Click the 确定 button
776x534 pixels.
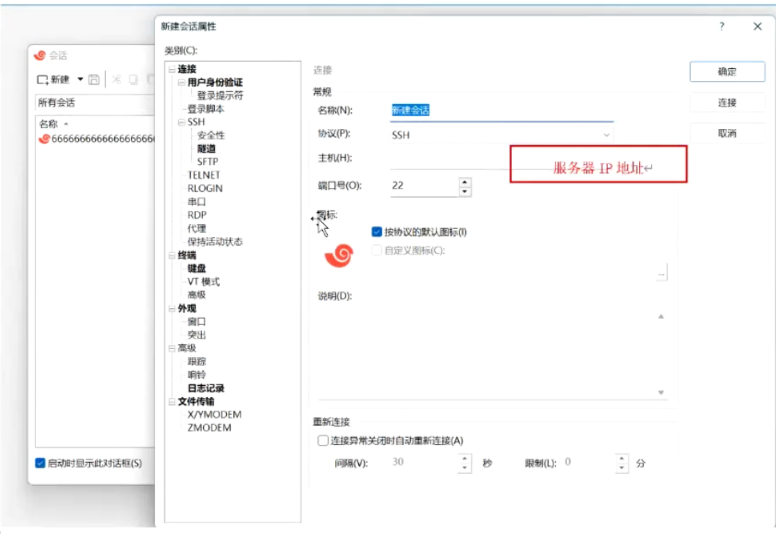[727, 72]
